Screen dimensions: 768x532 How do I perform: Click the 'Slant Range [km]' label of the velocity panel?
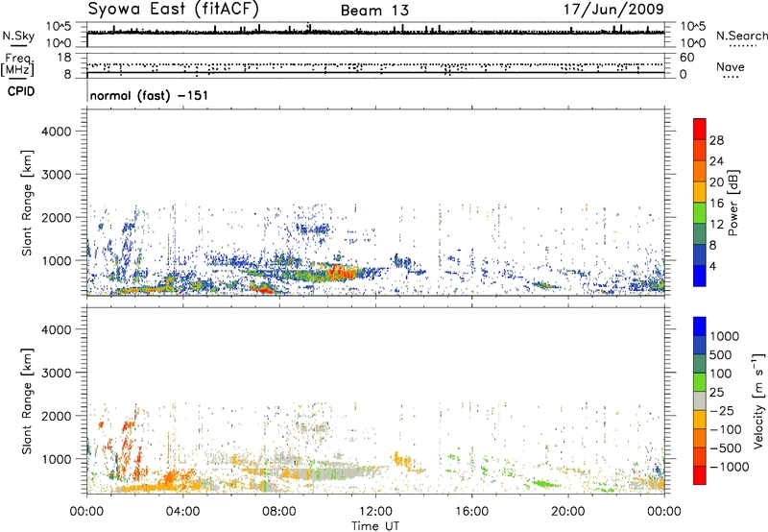point(27,401)
